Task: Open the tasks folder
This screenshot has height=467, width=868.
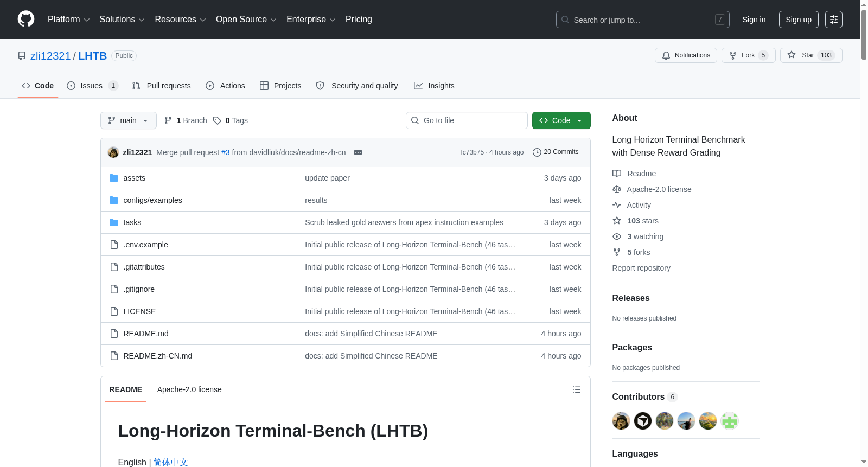Action: coord(132,222)
